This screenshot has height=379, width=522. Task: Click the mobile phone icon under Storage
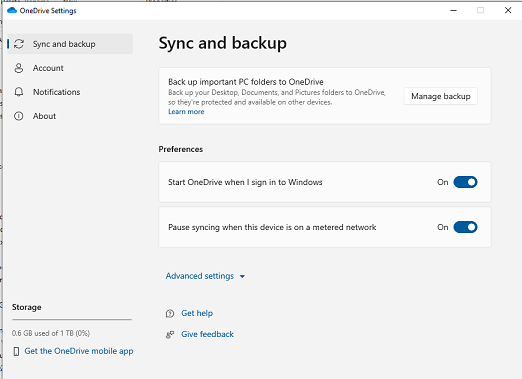coord(16,351)
